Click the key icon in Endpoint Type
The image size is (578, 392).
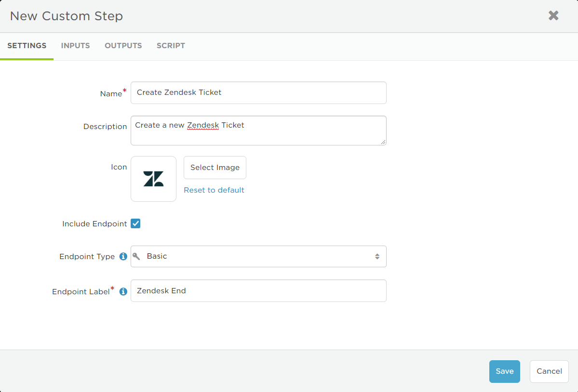[136, 256]
